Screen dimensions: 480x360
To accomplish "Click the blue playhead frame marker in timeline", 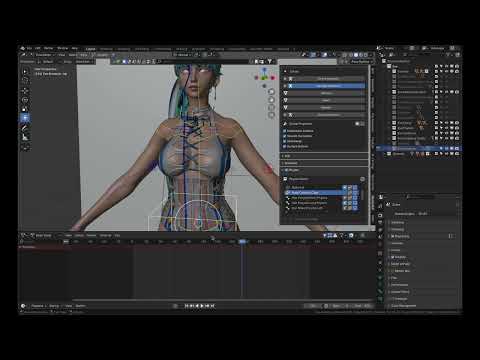I will pyautogui.click(x=242, y=241).
